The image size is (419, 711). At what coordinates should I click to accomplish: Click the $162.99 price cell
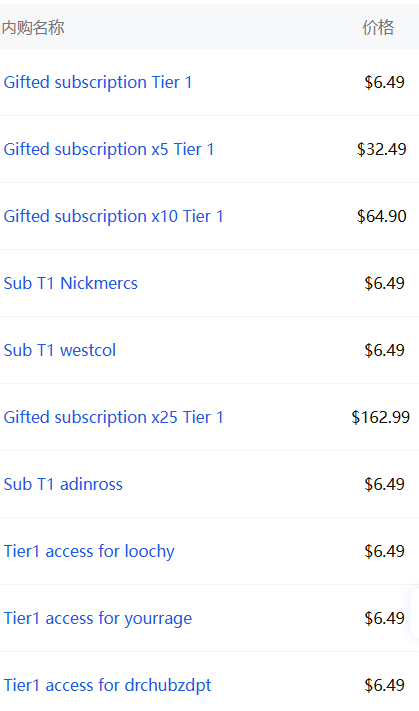[380, 417]
